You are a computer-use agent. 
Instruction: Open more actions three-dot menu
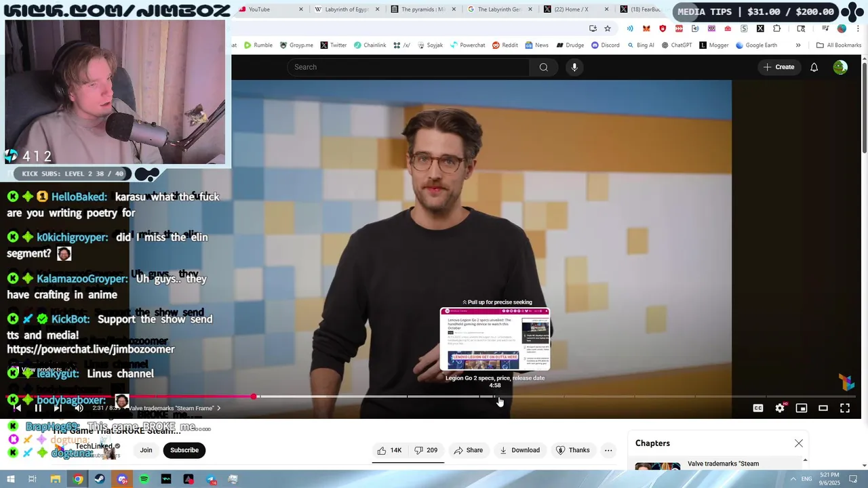coord(608,450)
